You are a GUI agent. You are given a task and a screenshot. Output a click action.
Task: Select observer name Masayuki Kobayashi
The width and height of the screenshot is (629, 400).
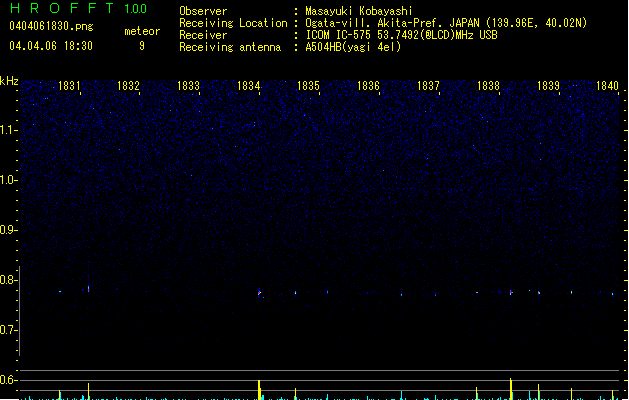pos(359,11)
